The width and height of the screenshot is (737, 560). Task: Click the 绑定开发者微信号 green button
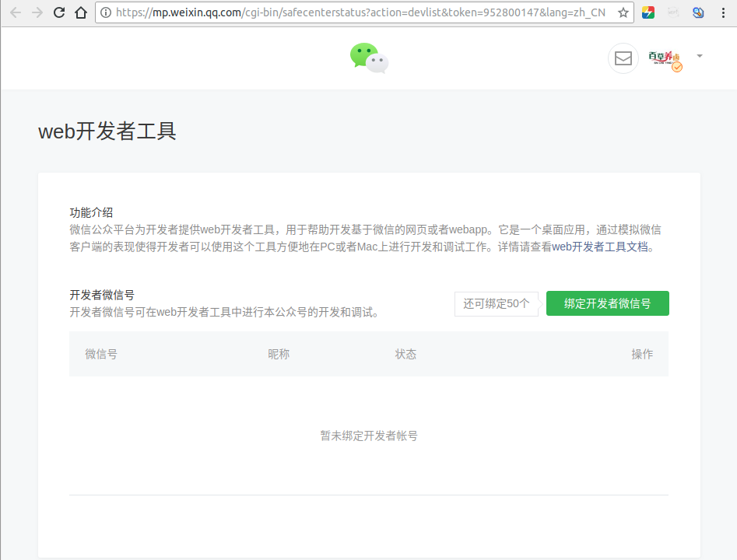[607, 303]
